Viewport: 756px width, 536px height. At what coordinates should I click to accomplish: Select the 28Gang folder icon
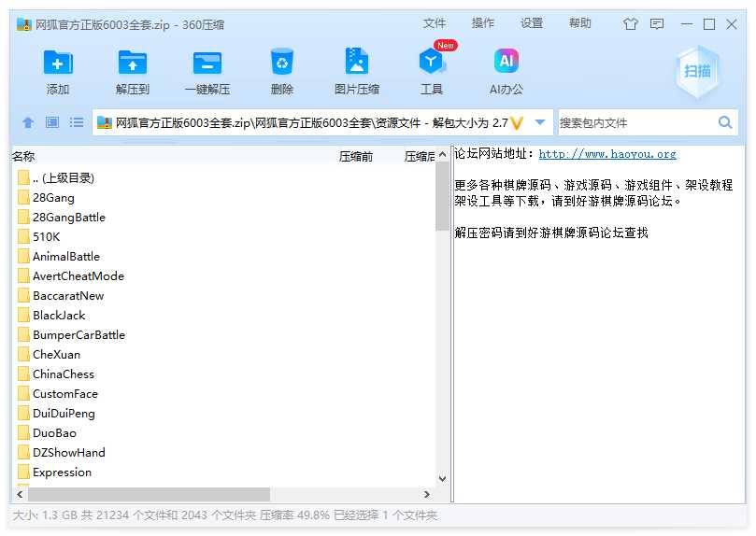pyautogui.click(x=23, y=197)
